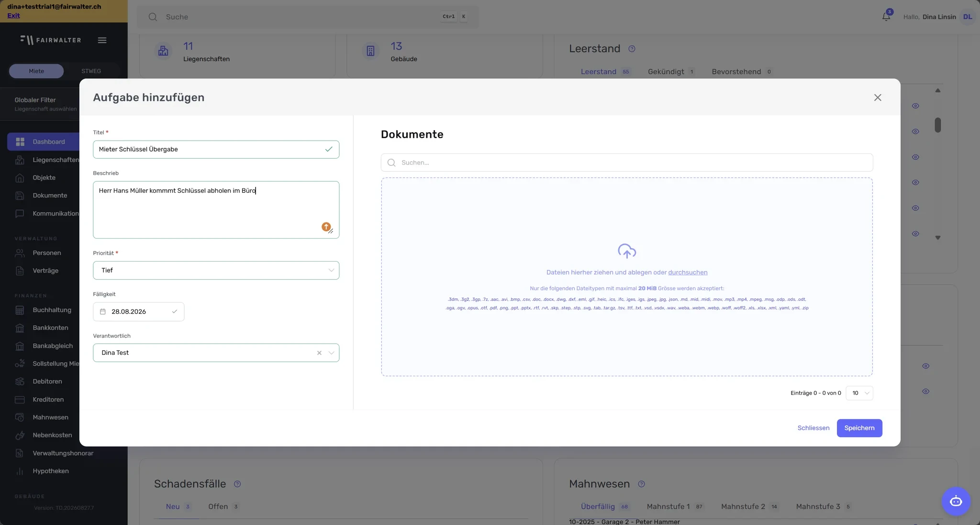Open the Priorität dropdown showing Tief

coord(216,270)
